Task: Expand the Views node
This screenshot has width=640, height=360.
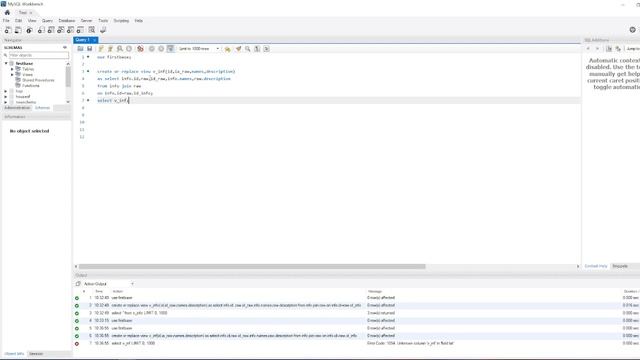Action: point(12,75)
